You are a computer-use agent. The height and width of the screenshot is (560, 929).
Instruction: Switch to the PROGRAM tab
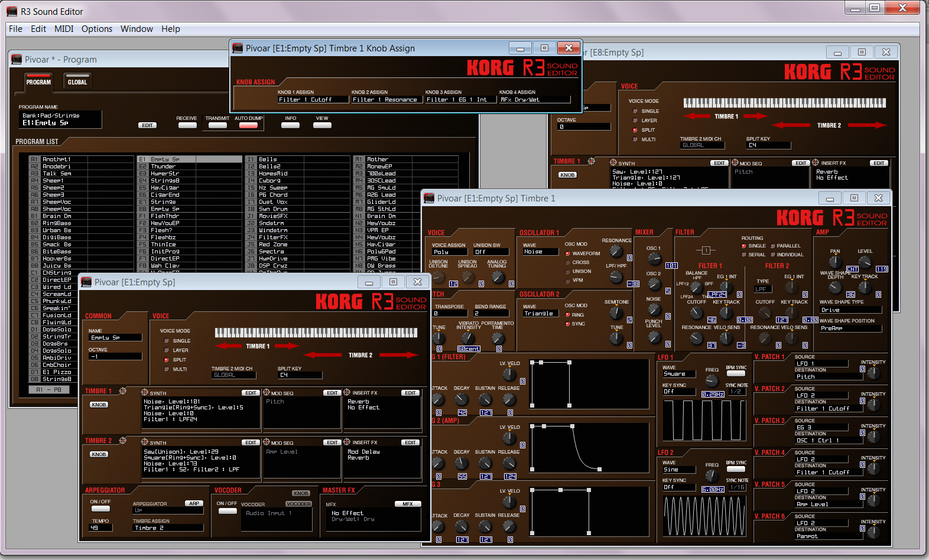pyautogui.click(x=38, y=81)
